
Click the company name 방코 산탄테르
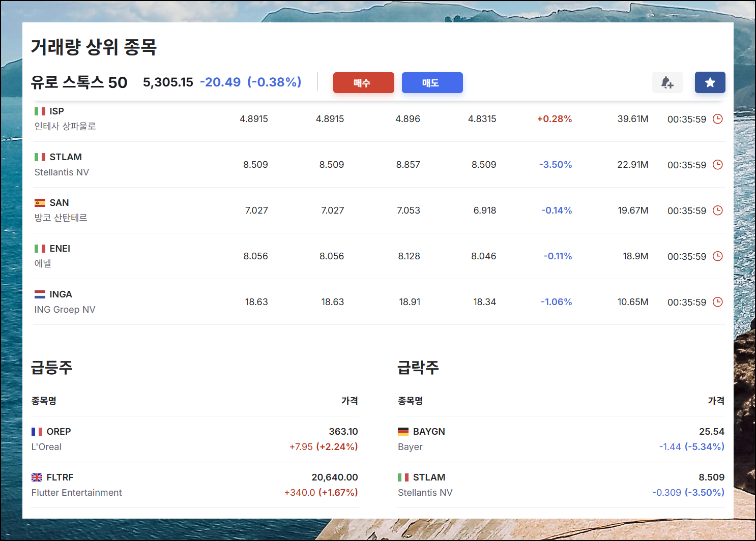(61, 218)
